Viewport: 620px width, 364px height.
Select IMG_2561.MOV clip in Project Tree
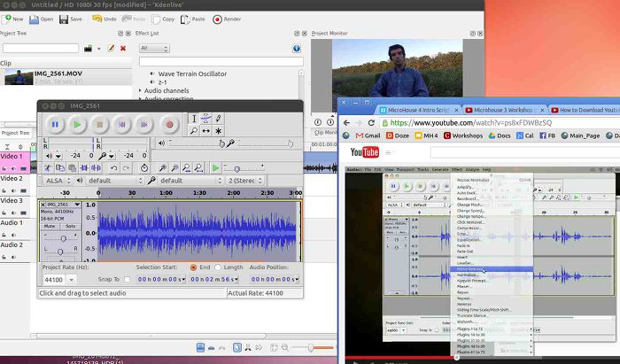66,77
